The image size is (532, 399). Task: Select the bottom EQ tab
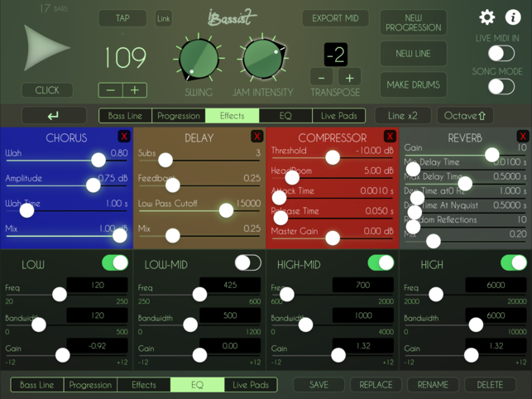(x=197, y=385)
